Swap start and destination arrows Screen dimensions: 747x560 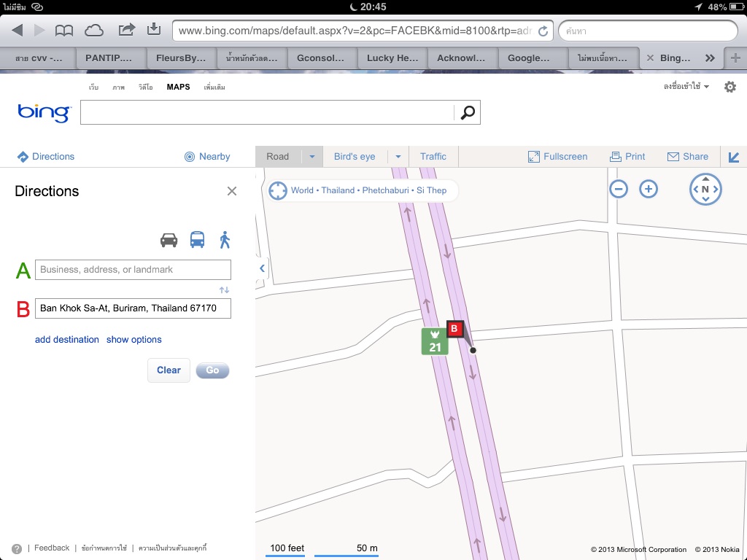point(224,289)
